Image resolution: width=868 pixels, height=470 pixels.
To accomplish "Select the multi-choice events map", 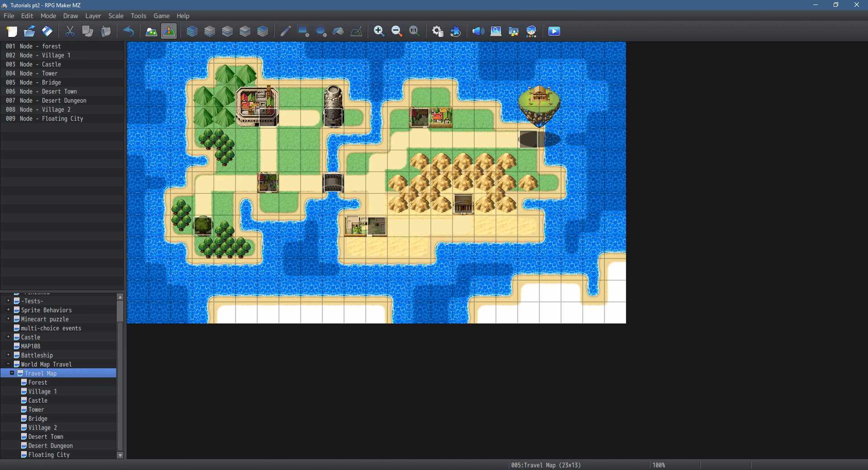I will coord(51,328).
